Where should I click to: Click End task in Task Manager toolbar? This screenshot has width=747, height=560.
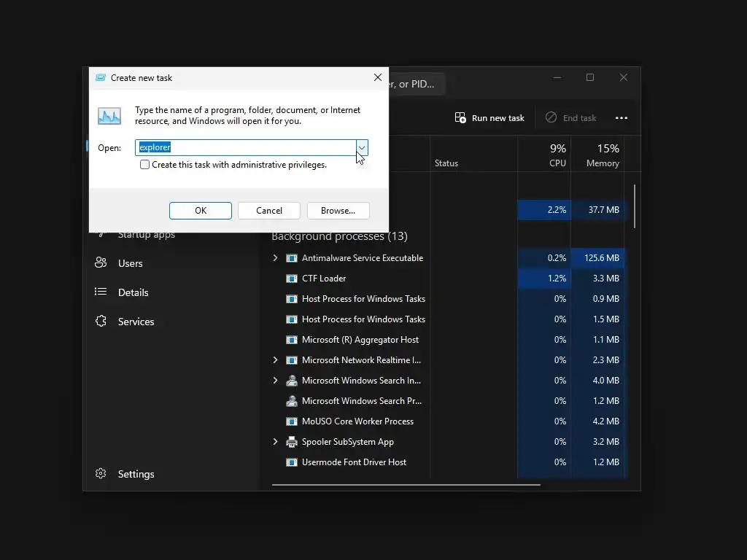point(570,117)
